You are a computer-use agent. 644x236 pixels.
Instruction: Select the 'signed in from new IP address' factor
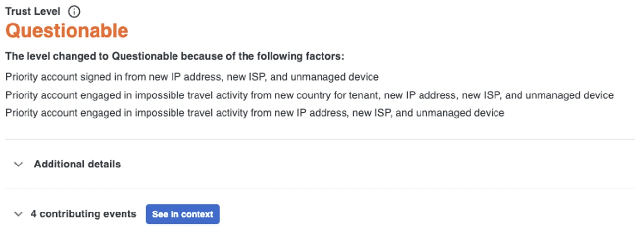coord(192,77)
